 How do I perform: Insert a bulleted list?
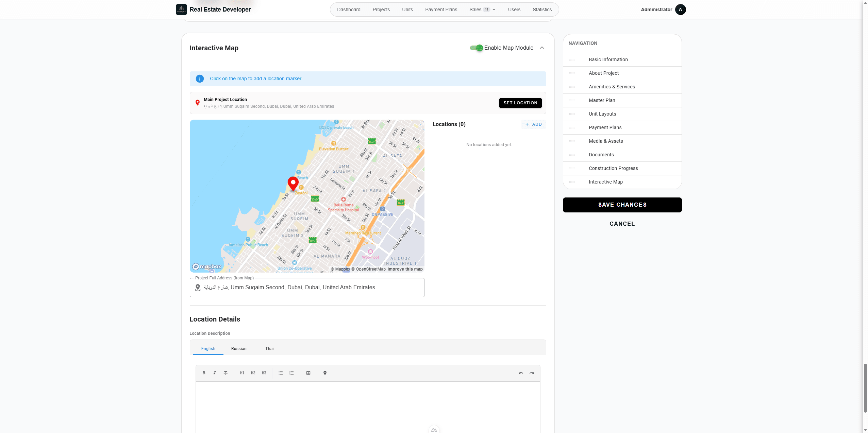coord(281,373)
